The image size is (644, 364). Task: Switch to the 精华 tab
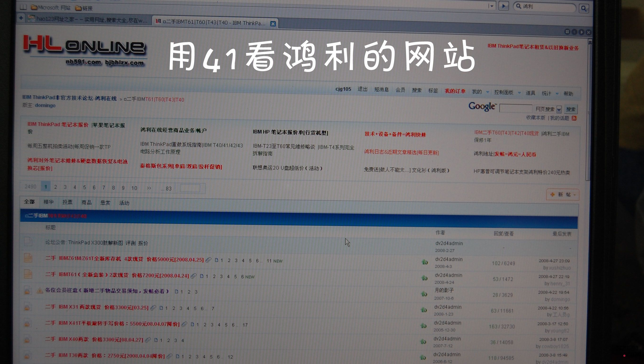click(x=49, y=202)
